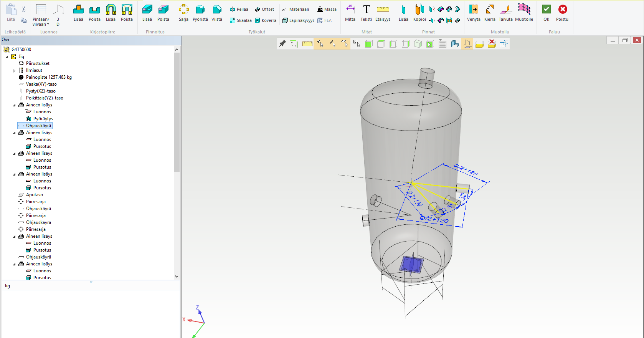This screenshot has height=338, width=644.
Task: Select the Venytä stretch tool
Action: pos(474,13)
